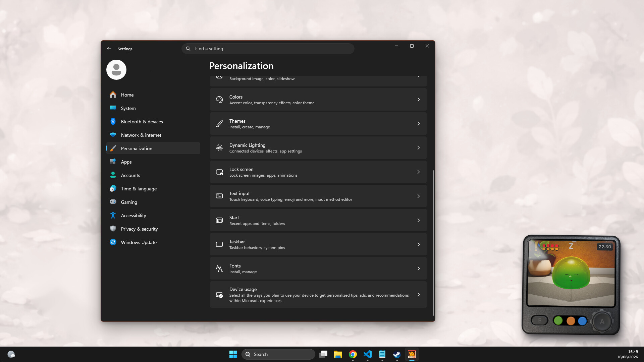Click the Personalization paintbrush icon in sidebar
644x362 pixels.
point(113,148)
